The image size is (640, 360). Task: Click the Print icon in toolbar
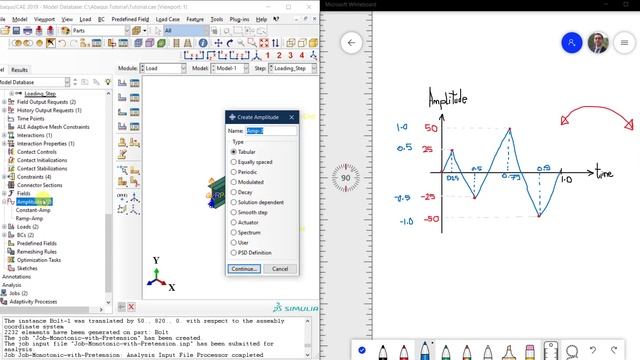(x=27, y=31)
